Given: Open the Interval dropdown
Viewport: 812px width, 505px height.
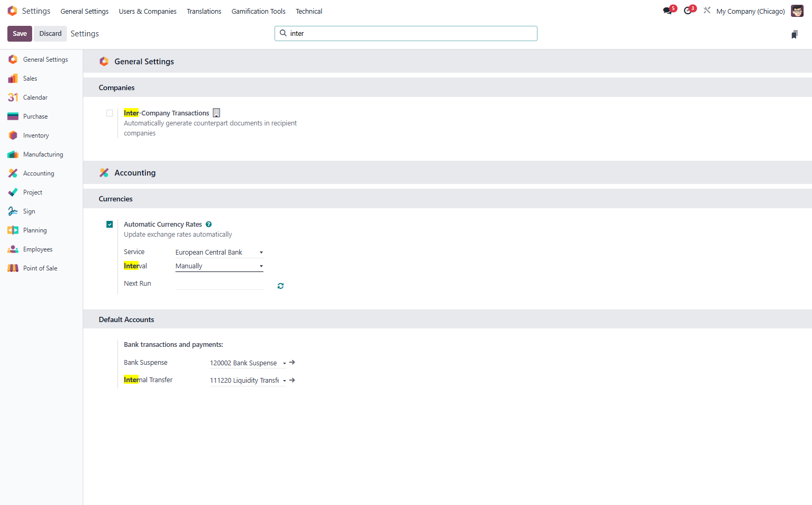Looking at the screenshot, I should [219, 266].
